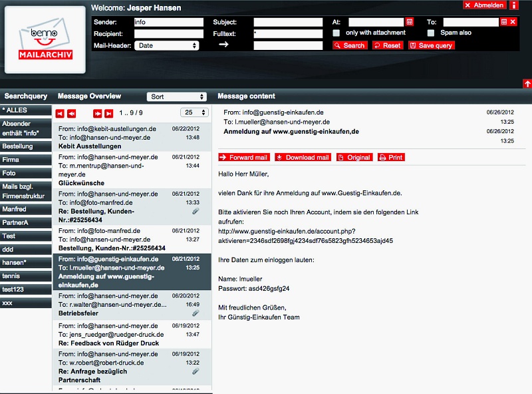
Task: Select Mails bzgl. Firmenstruktur query
Action: point(26,191)
